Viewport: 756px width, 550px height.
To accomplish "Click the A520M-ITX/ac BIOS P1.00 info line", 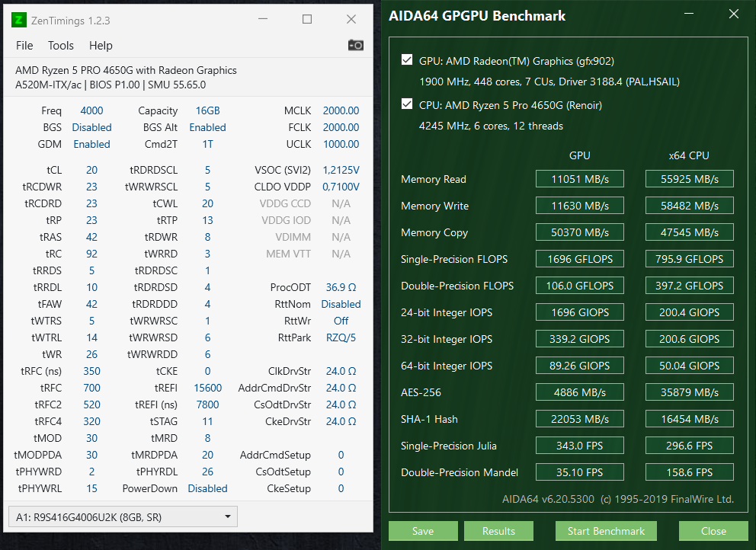I will [111, 85].
